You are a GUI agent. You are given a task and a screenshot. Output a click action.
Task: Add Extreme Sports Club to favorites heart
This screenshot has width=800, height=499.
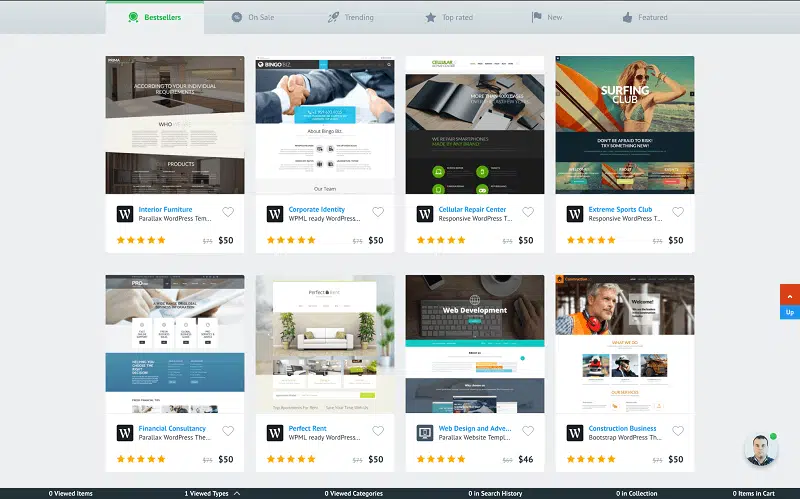(678, 213)
